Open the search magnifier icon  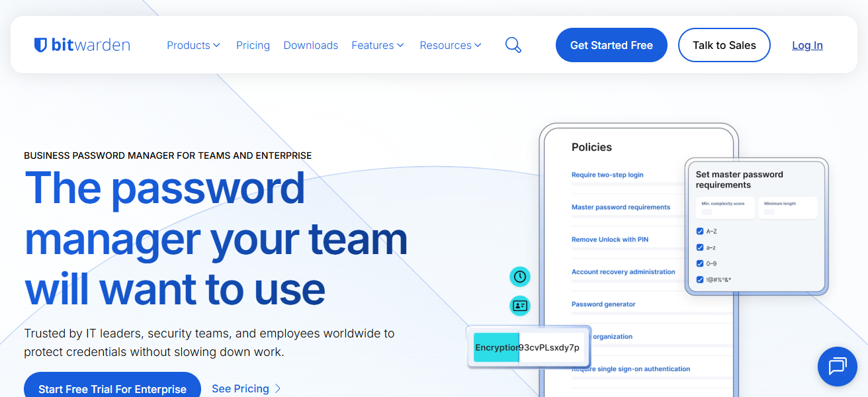click(513, 45)
